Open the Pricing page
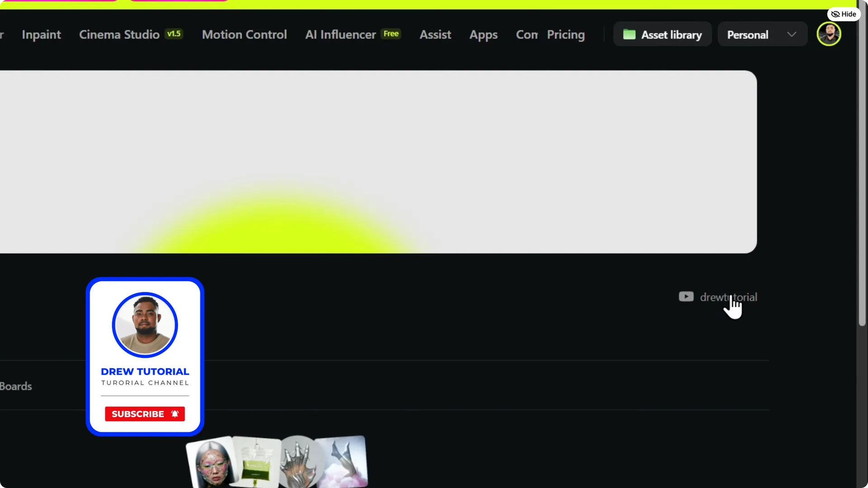The width and height of the screenshot is (868, 488). pyautogui.click(x=566, y=34)
